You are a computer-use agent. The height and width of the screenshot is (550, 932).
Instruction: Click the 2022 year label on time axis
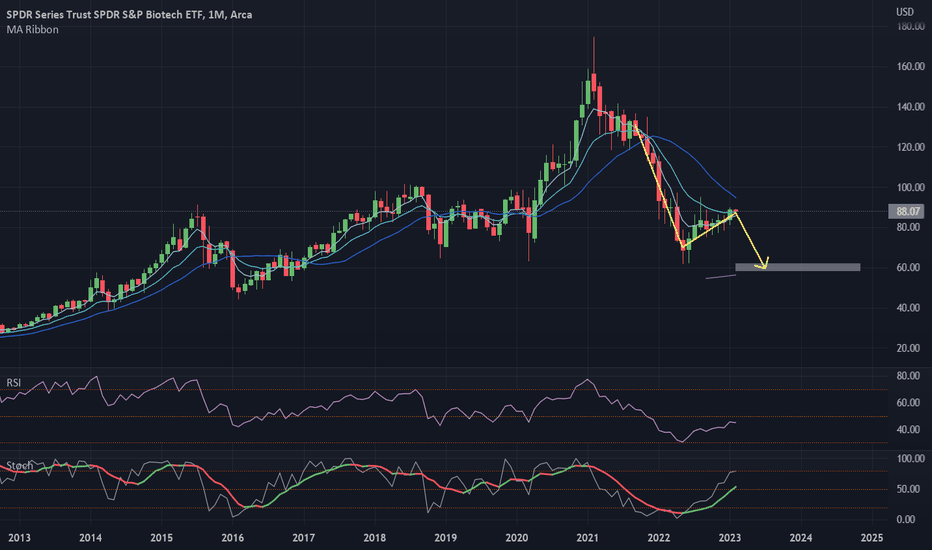pyautogui.click(x=659, y=538)
